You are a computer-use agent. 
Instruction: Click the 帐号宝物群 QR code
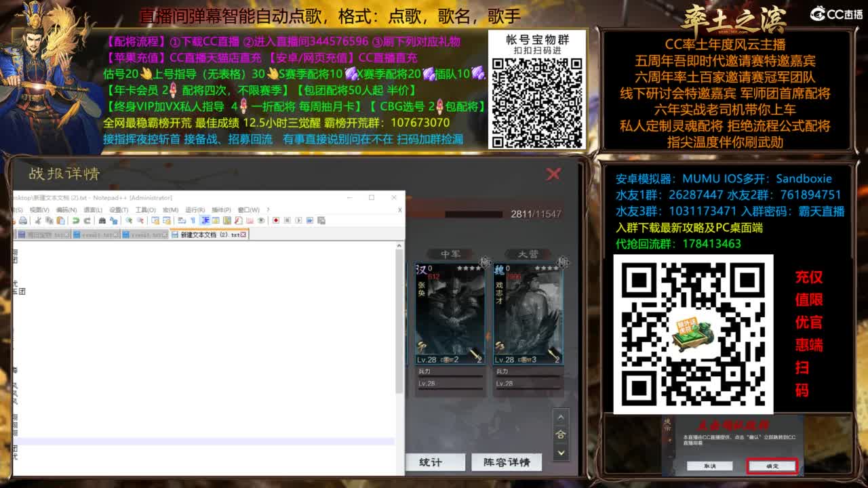537,102
